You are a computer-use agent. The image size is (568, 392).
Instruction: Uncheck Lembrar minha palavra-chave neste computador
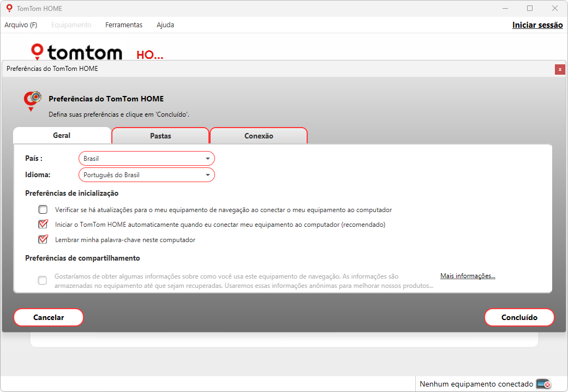(43, 239)
